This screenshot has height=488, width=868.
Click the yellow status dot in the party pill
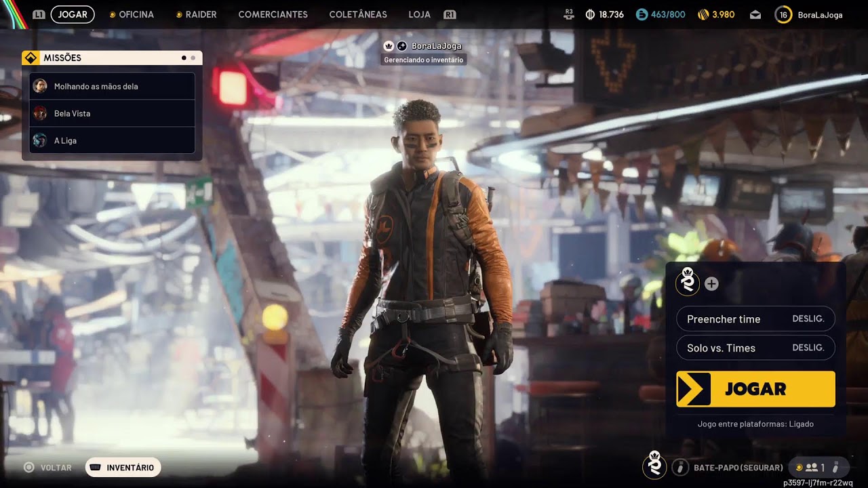click(x=799, y=467)
